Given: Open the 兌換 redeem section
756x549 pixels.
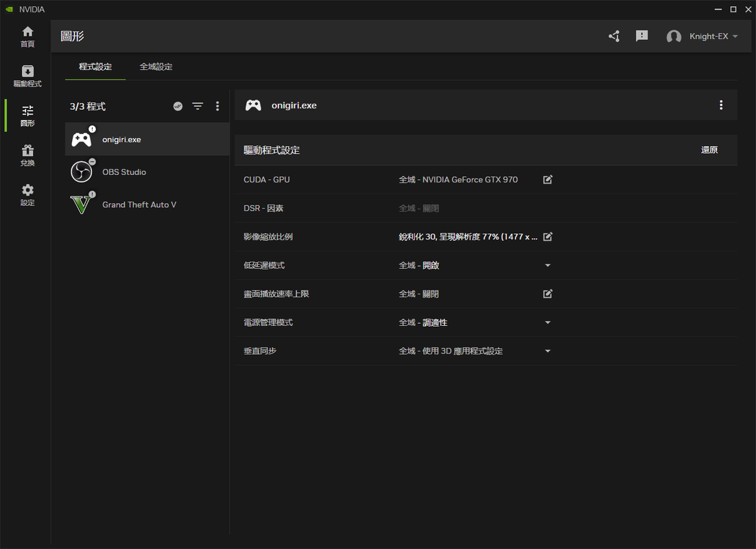Looking at the screenshot, I should (27, 155).
